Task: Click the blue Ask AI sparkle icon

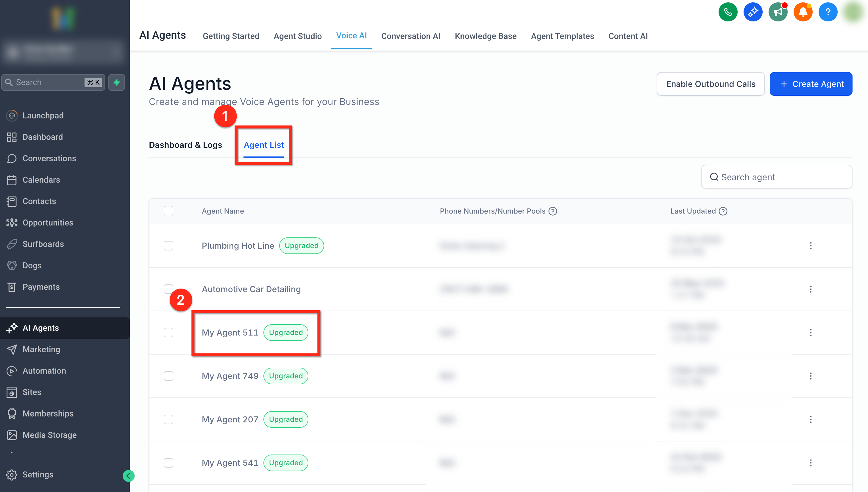Action: [x=753, y=12]
